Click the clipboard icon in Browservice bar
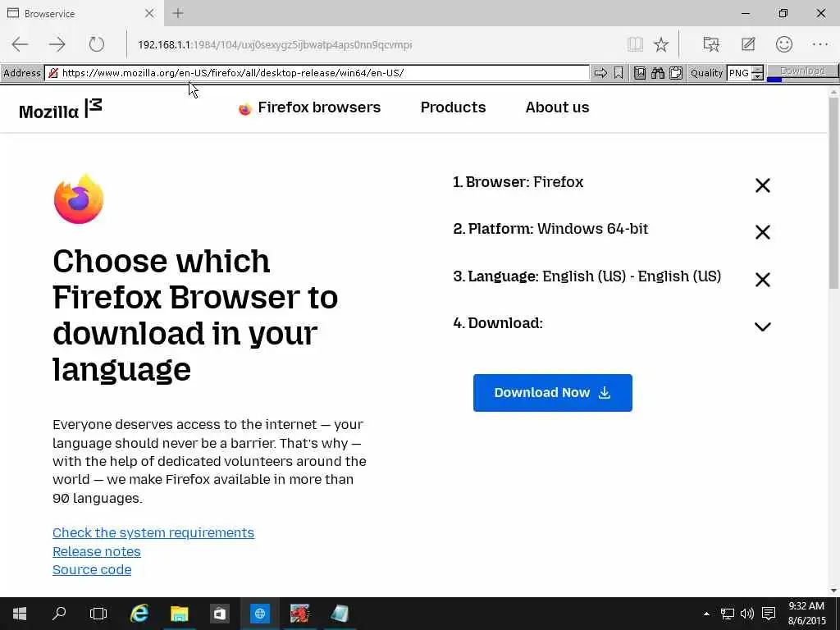Screen dimensions: 840x630 [x=676, y=73]
